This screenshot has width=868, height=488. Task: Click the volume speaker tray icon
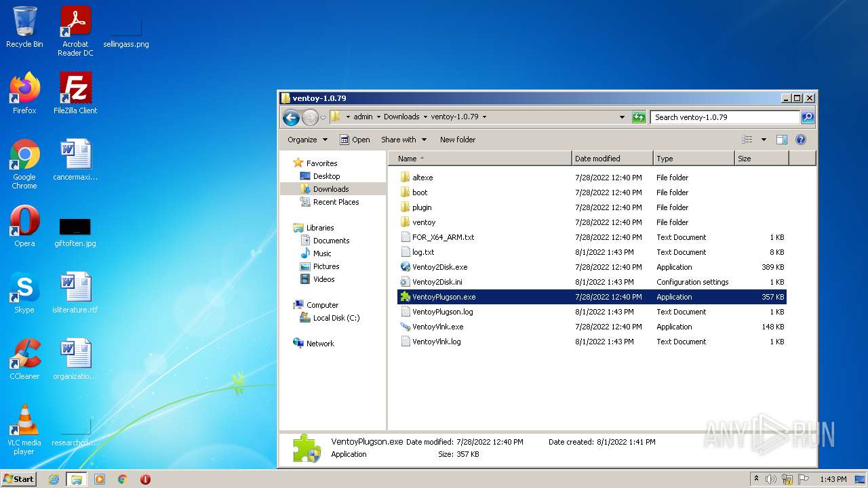[771, 479]
